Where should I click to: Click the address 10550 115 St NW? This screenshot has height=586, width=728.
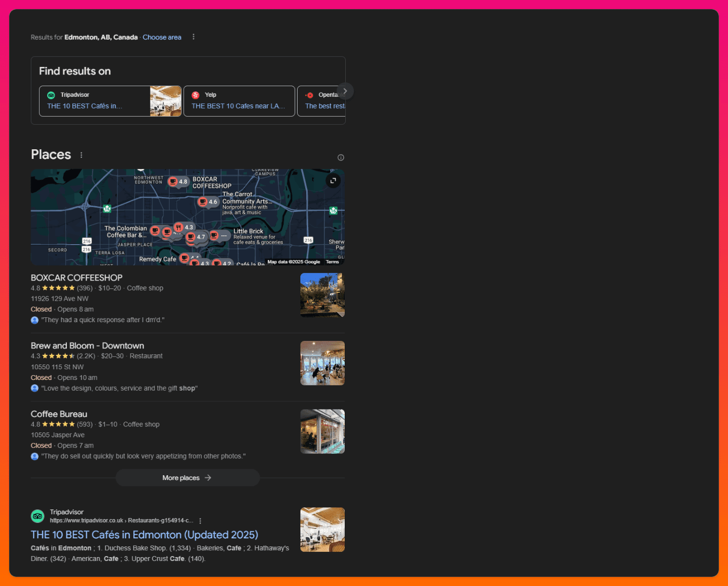(x=57, y=367)
